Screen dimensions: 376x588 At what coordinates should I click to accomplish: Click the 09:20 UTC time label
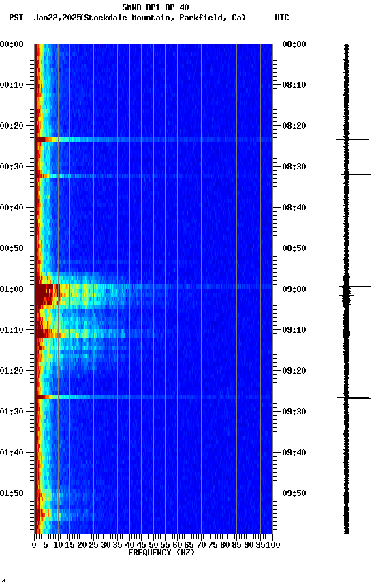(x=294, y=372)
